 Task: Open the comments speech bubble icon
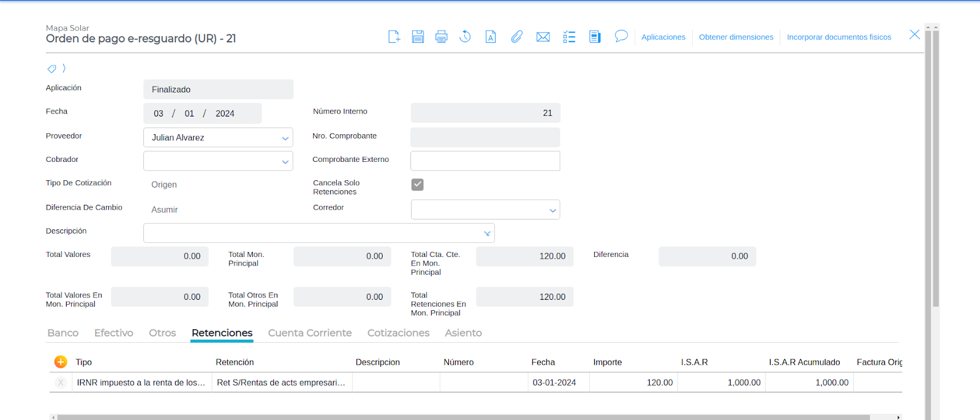coord(621,36)
